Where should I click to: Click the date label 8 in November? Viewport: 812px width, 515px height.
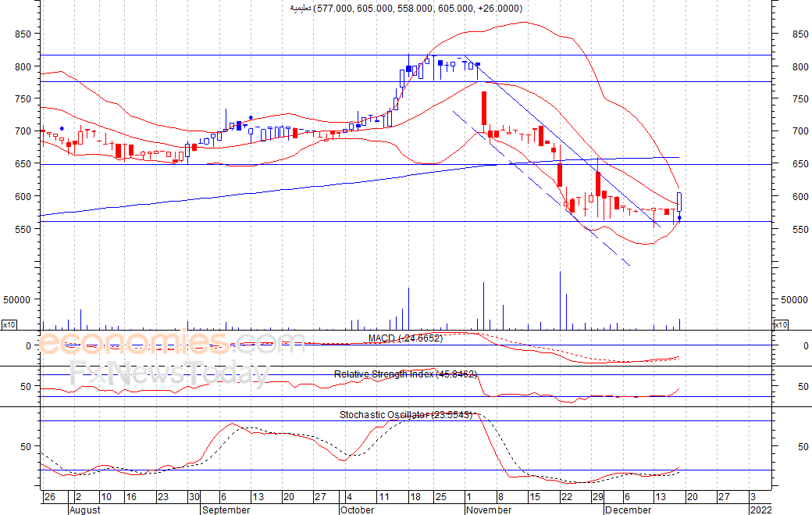pos(500,497)
